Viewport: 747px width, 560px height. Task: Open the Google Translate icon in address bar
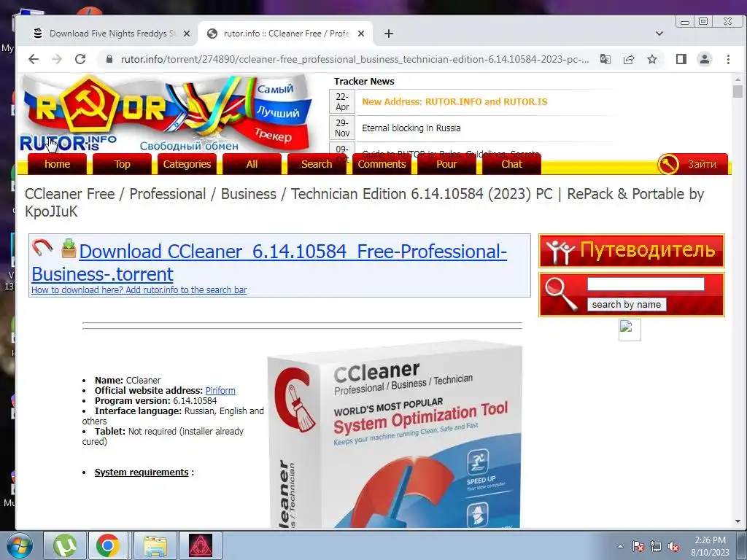(605, 59)
